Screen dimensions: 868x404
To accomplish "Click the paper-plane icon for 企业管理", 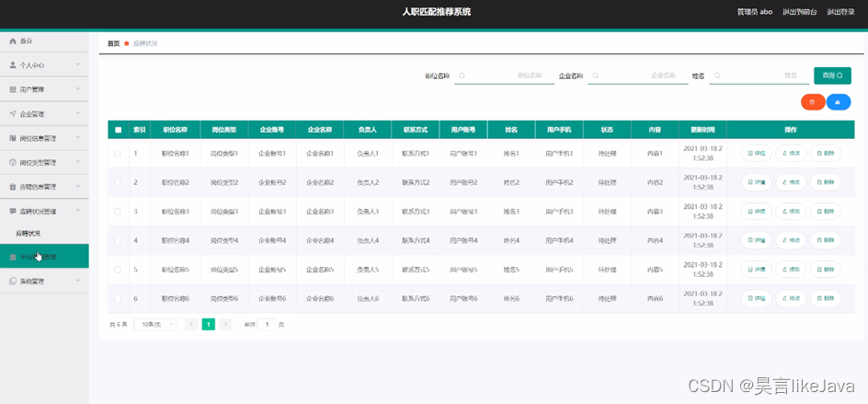I will (13, 113).
